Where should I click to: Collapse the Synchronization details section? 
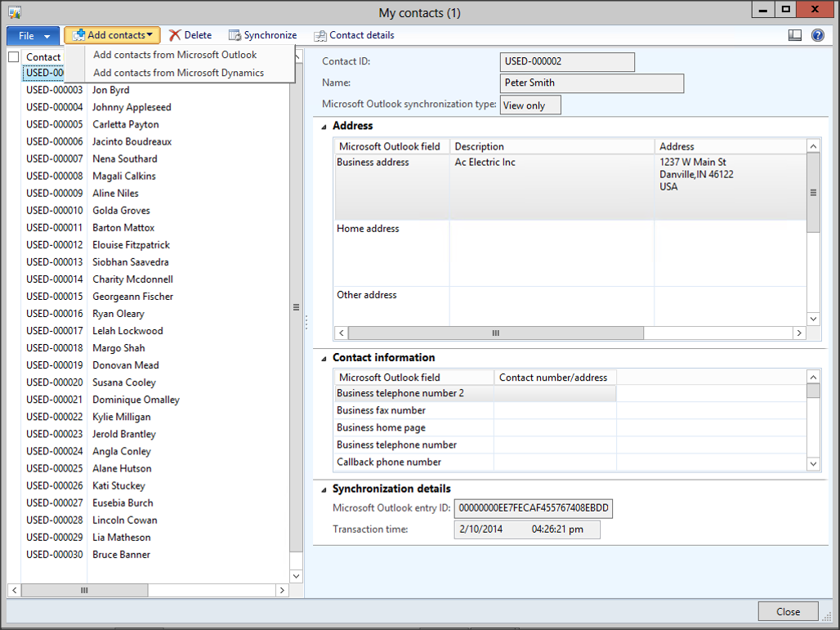click(x=325, y=489)
